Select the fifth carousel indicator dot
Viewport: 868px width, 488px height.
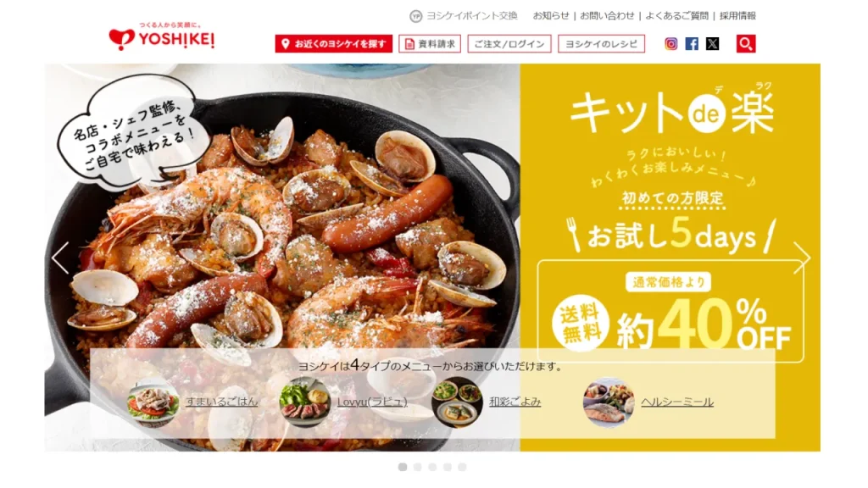point(462,467)
